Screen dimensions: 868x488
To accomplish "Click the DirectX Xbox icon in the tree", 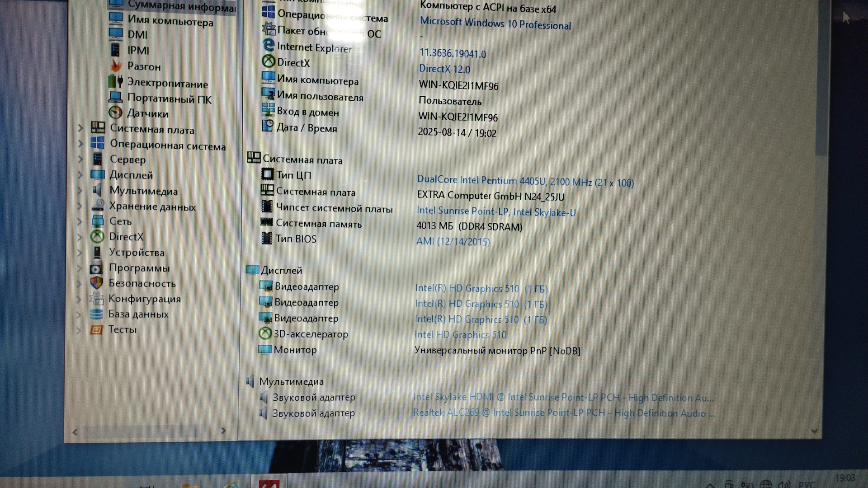I will (x=97, y=236).
